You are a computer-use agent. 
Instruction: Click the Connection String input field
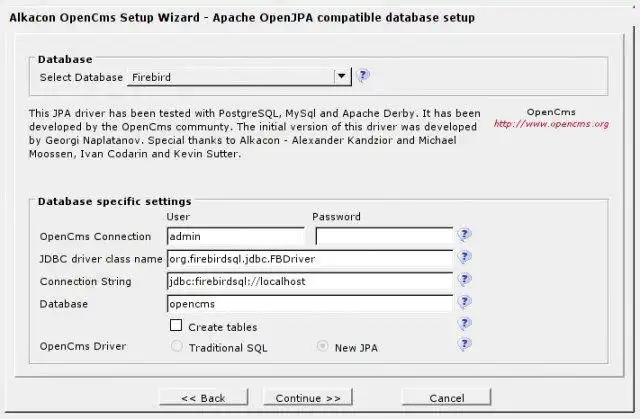(x=310, y=281)
